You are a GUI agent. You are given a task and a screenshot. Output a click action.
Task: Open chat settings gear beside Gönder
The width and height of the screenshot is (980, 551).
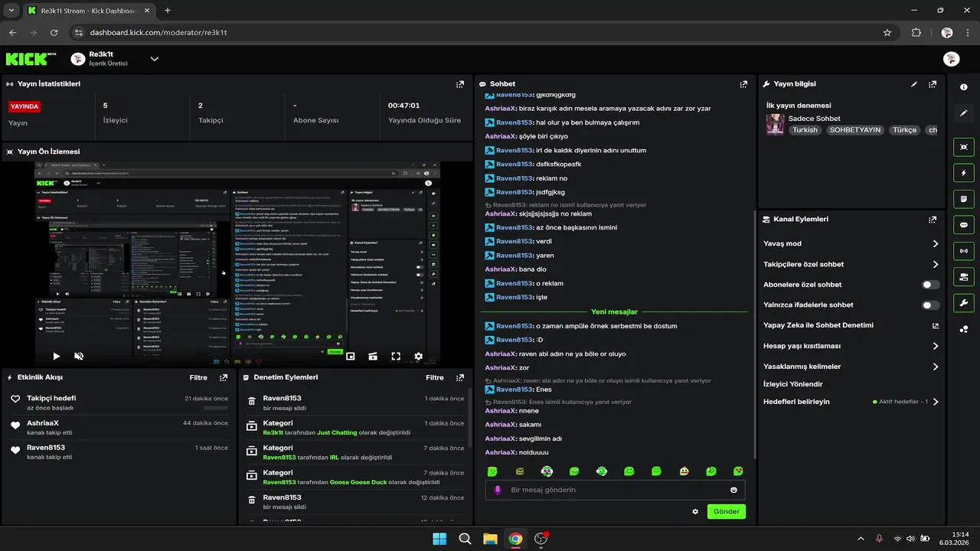pyautogui.click(x=695, y=511)
